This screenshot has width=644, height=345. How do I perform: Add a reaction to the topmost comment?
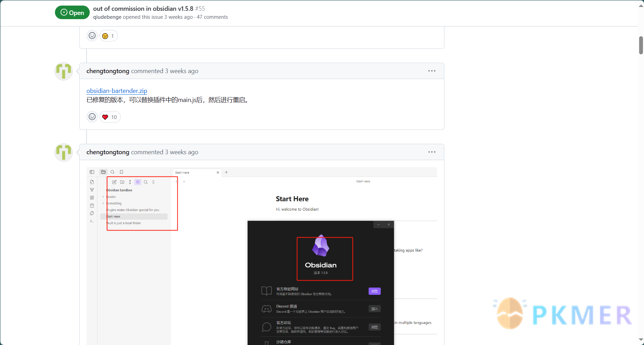tap(92, 36)
